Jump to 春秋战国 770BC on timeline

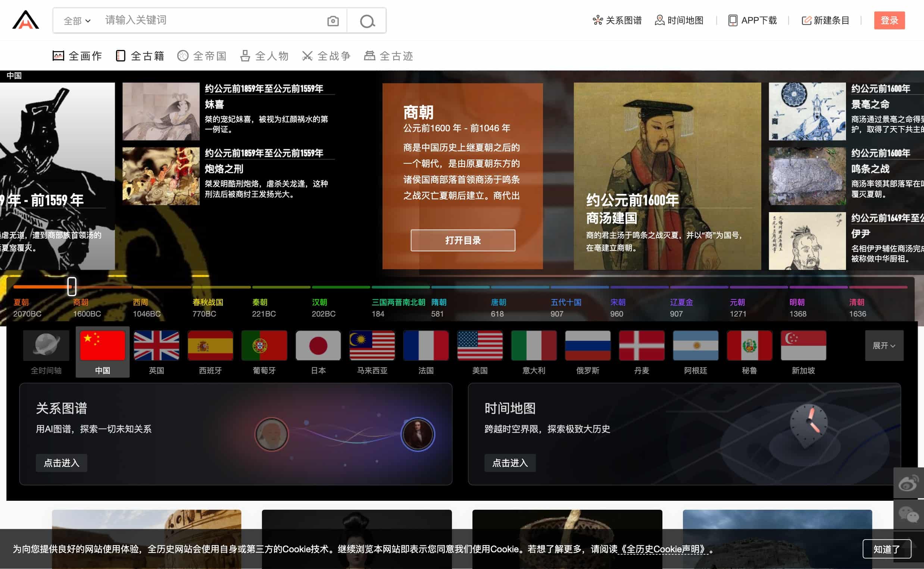pos(207,308)
